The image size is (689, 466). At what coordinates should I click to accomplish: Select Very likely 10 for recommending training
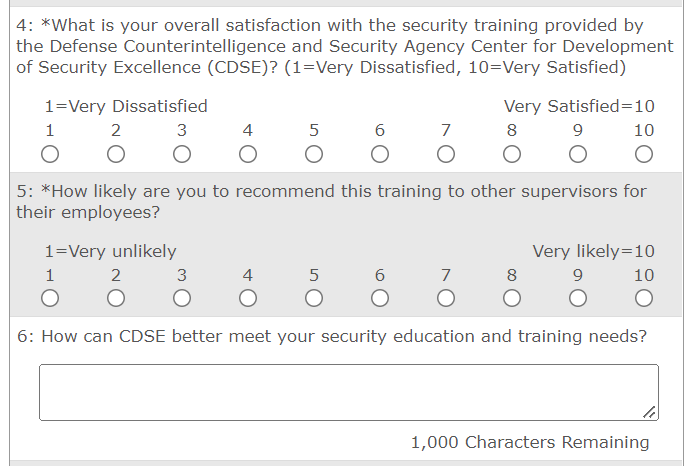[644, 298]
